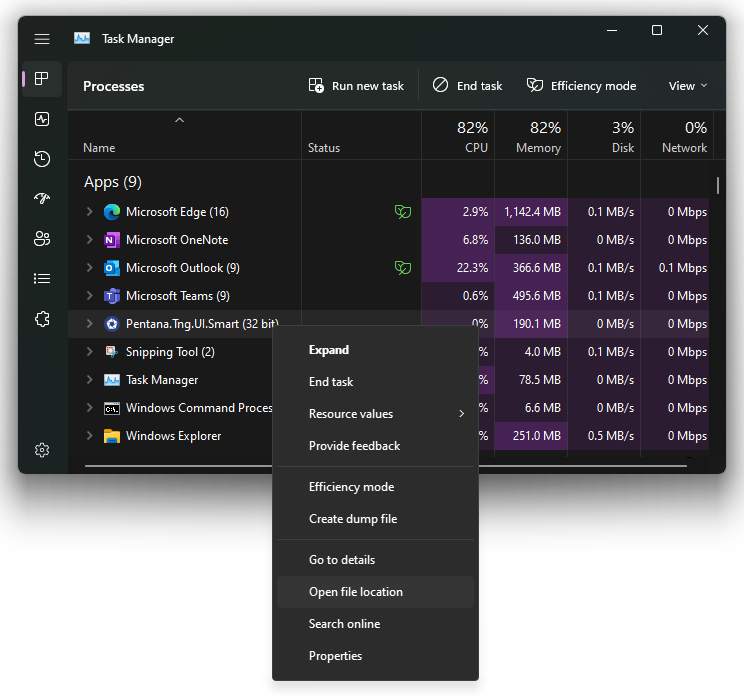Image resolution: width=744 pixels, height=696 pixels.
Task: Open App history in sidebar
Action: tap(42, 158)
